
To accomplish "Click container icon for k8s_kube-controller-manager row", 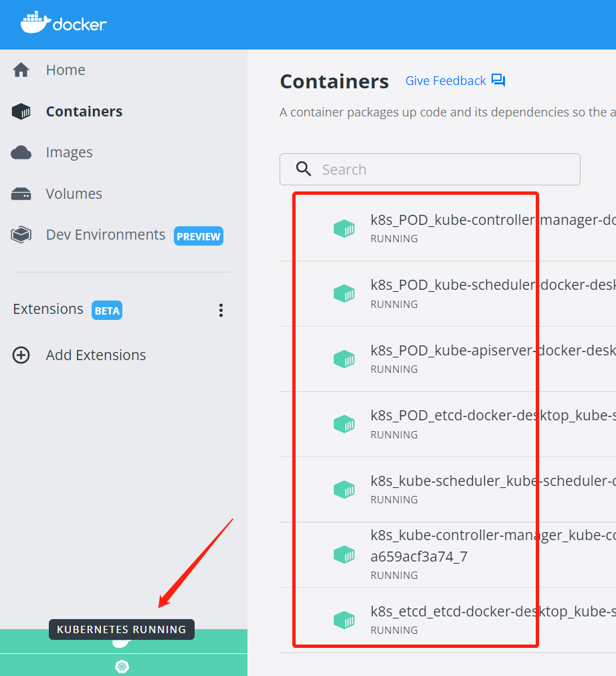I will point(344,554).
